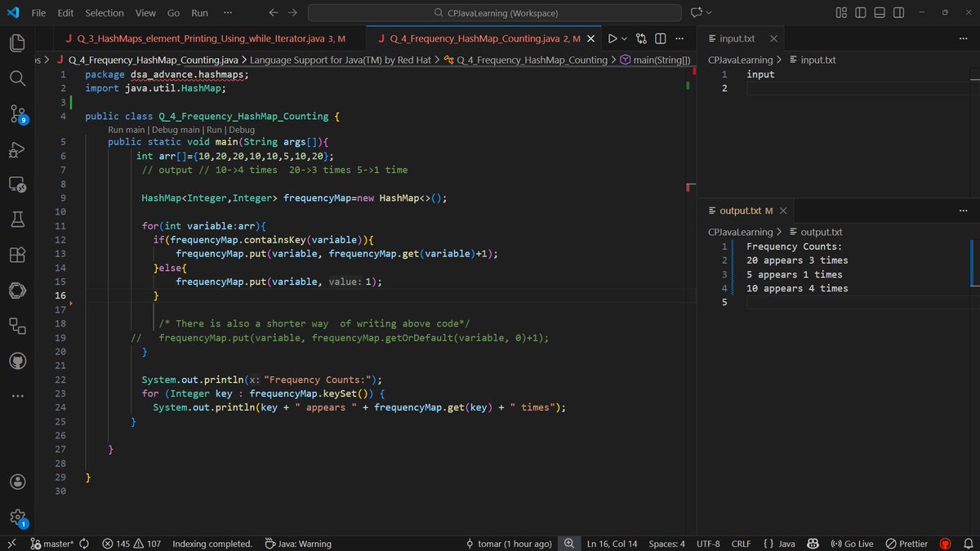Open the Extensions view

coord(17,255)
